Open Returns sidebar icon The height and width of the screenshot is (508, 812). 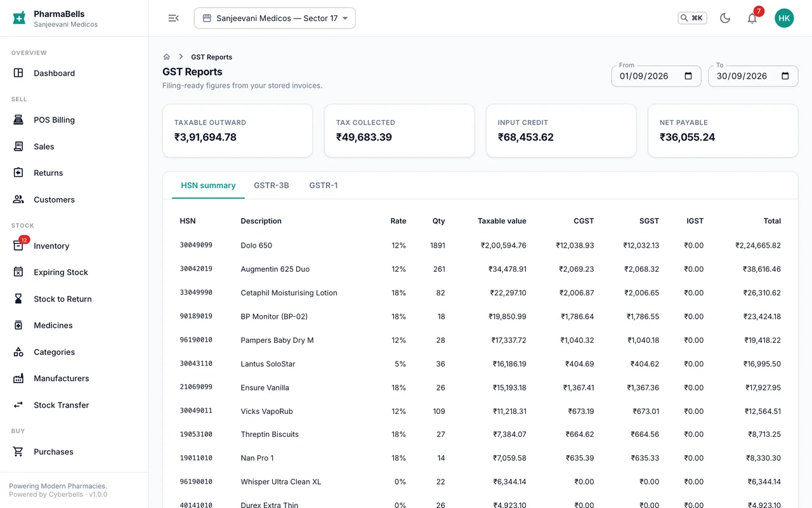coord(18,173)
